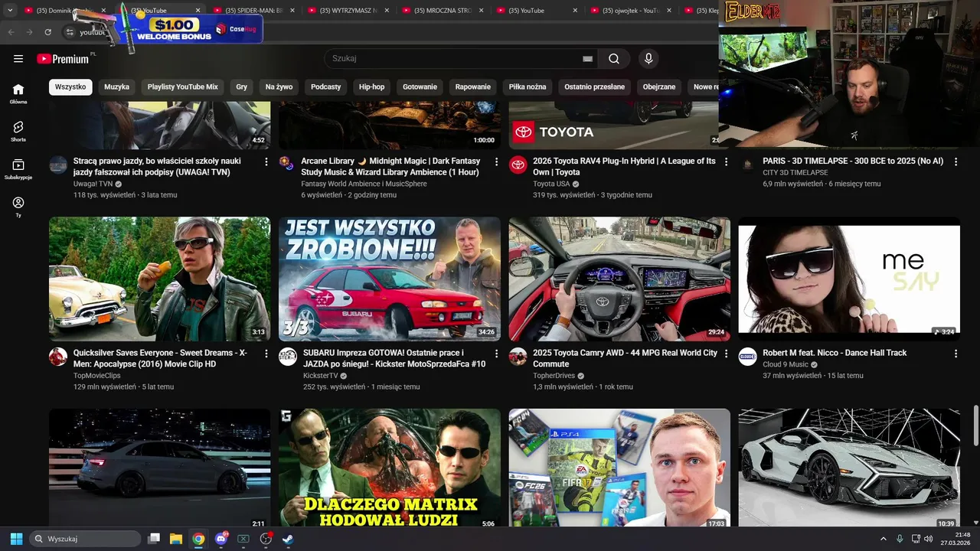
Task: Select the Na żywo filter chip
Action: coord(279,87)
